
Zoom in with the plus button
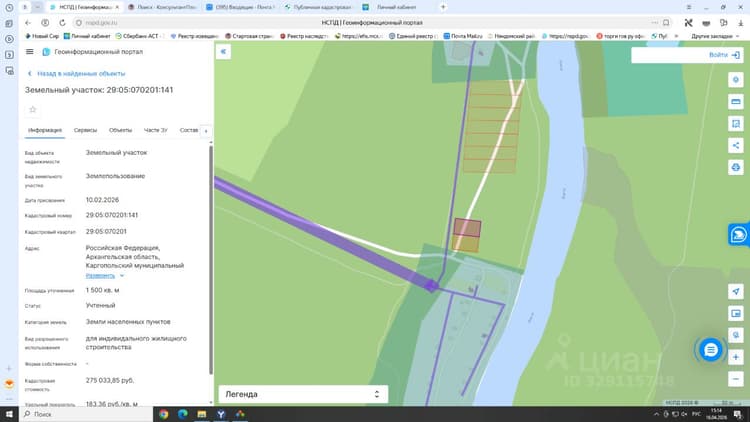click(x=736, y=357)
